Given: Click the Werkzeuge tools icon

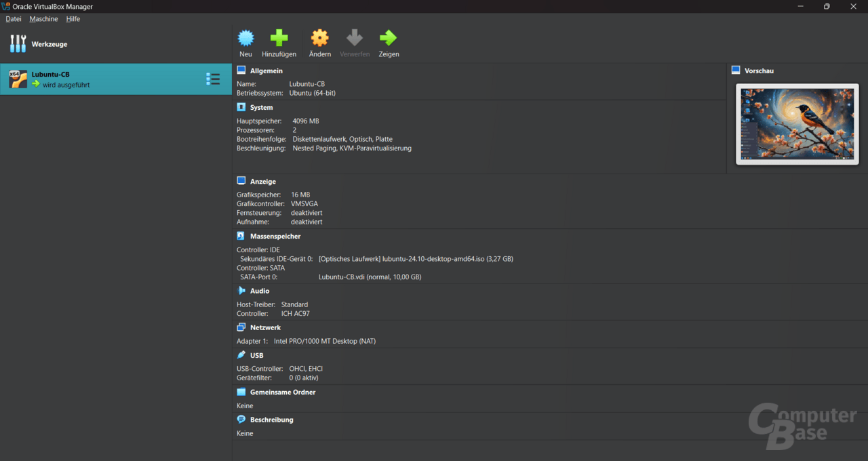Looking at the screenshot, I should tap(18, 44).
